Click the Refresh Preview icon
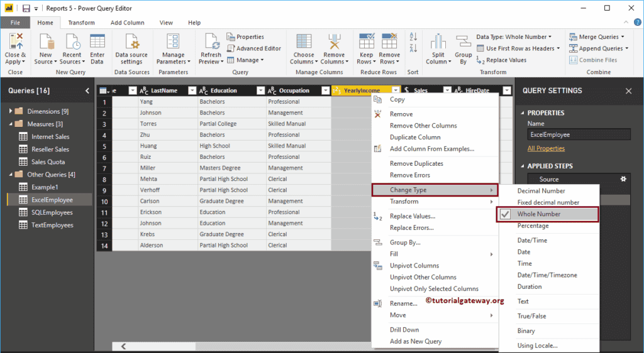 click(x=211, y=41)
